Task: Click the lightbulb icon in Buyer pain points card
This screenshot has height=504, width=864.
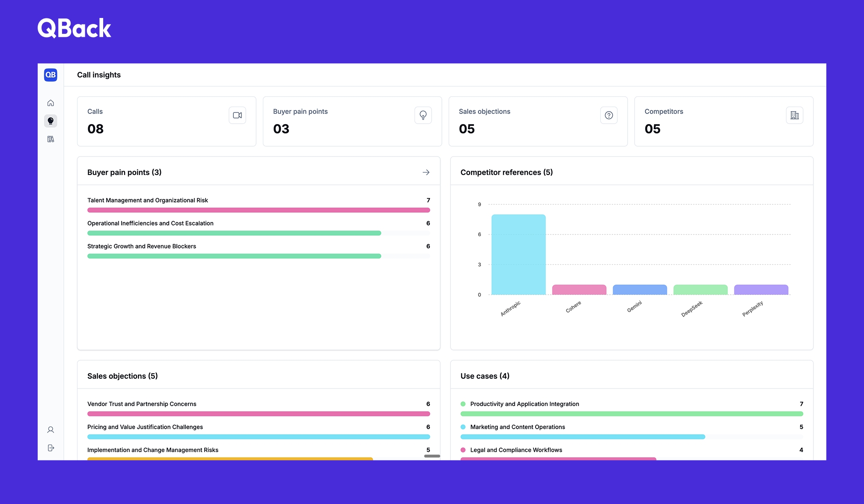Action: pos(423,115)
